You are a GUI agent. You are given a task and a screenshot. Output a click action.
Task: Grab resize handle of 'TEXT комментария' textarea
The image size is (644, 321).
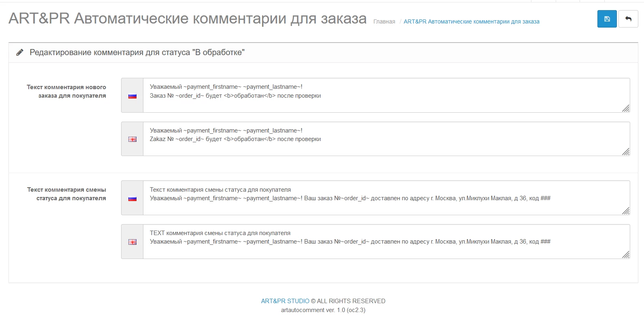626,255
